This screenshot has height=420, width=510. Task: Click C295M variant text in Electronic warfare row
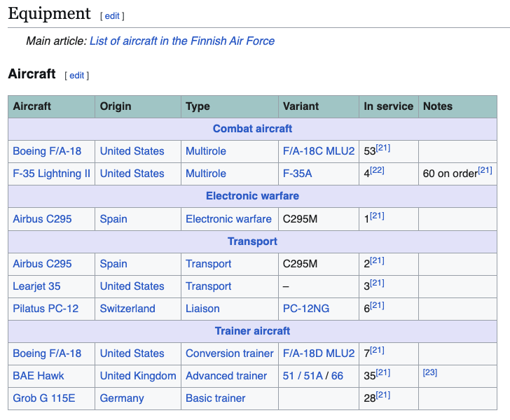point(300,219)
